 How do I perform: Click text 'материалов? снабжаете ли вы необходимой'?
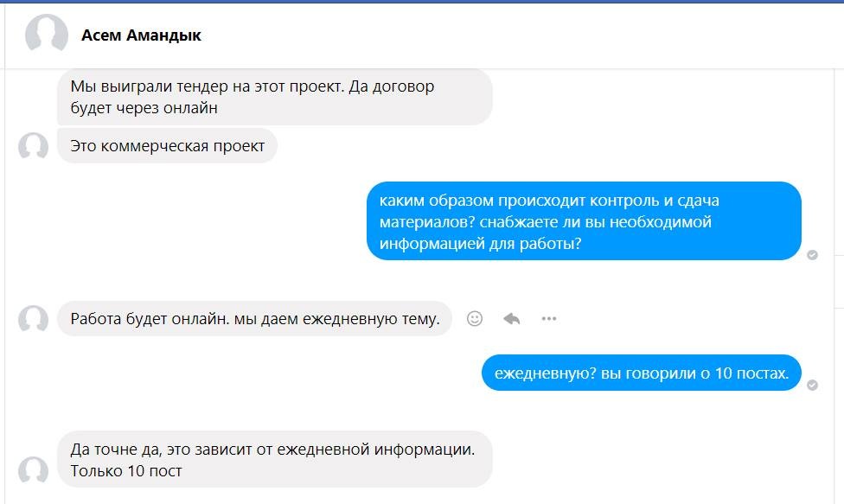(x=546, y=222)
